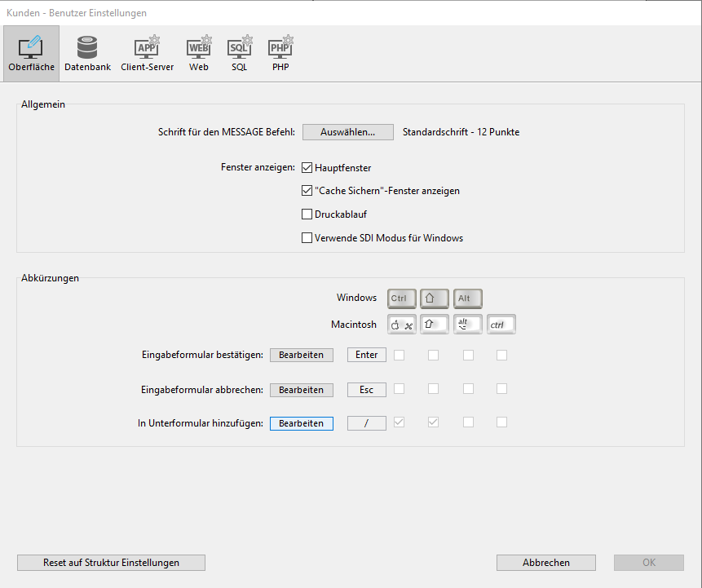
Task: Enable Verwende SDI Modus für Windows
Action: (x=307, y=238)
